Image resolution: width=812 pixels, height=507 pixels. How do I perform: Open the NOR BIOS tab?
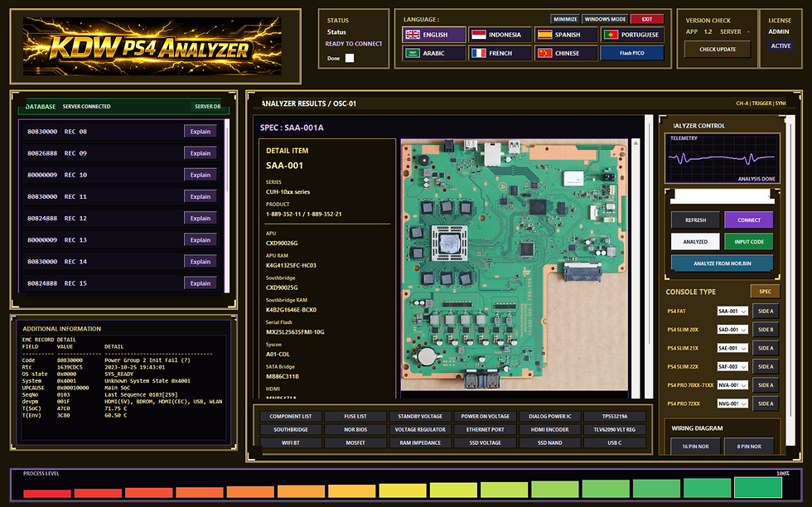[x=355, y=430]
